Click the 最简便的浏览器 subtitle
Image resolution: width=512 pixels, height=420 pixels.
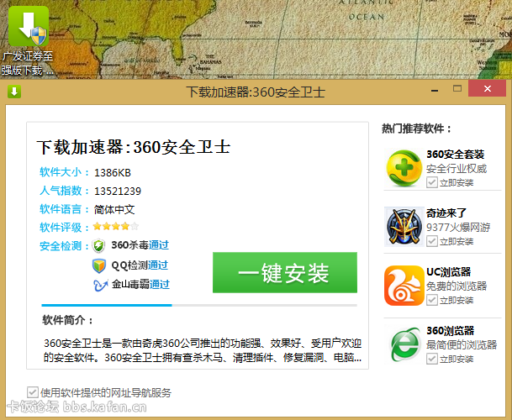click(462, 344)
